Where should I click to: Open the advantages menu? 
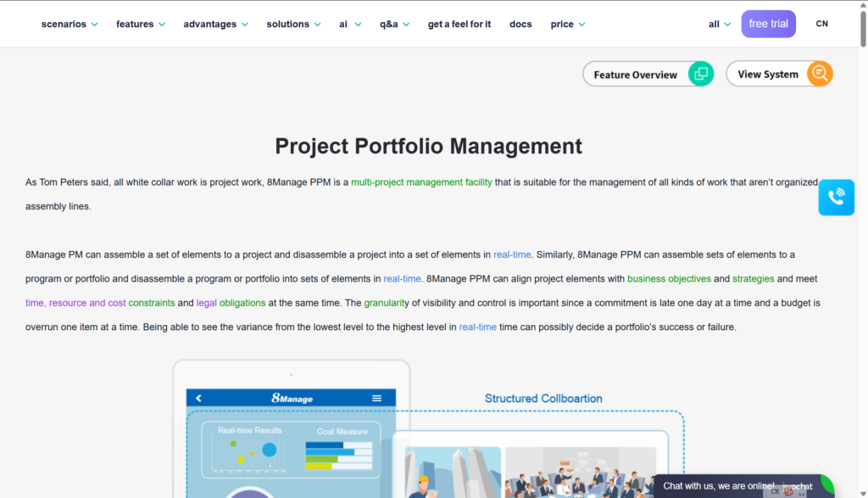[210, 24]
